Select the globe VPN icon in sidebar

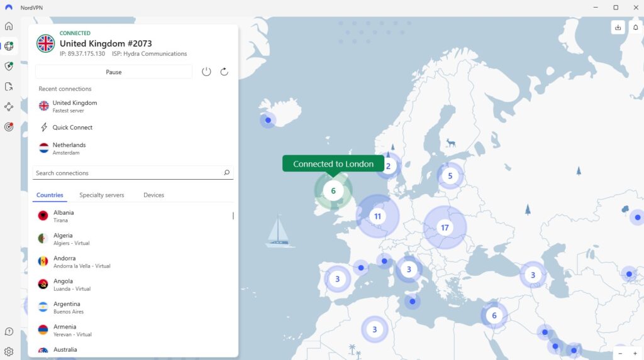(x=9, y=46)
